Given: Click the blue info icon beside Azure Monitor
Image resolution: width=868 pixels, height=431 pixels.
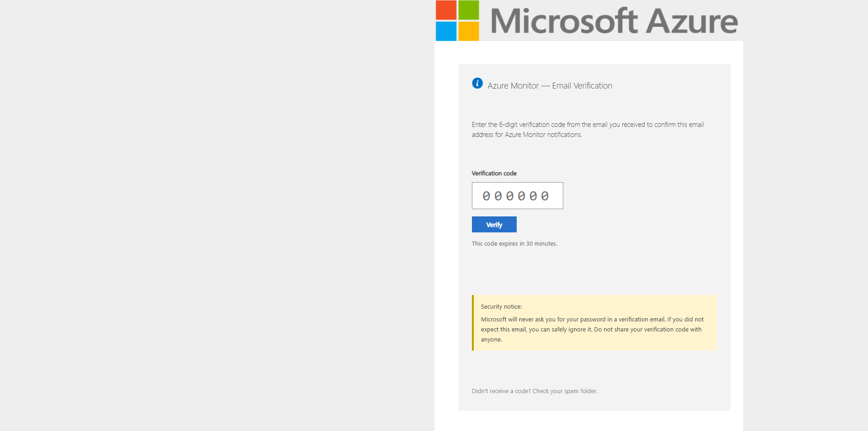Looking at the screenshot, I should 477,83.
